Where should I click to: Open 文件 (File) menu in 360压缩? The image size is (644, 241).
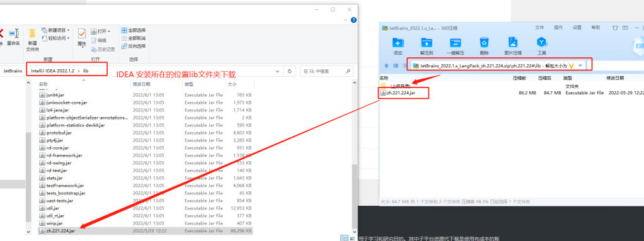coord(539,28)
